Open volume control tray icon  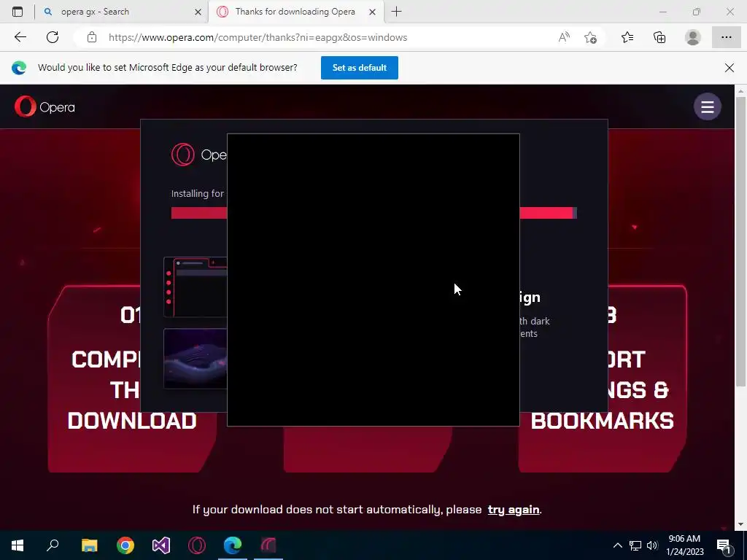(x=652, y=545)
